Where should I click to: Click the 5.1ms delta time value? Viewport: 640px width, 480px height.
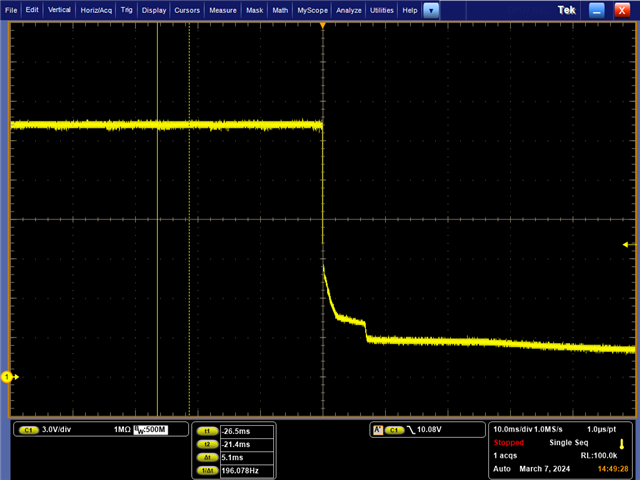point(247,458)
